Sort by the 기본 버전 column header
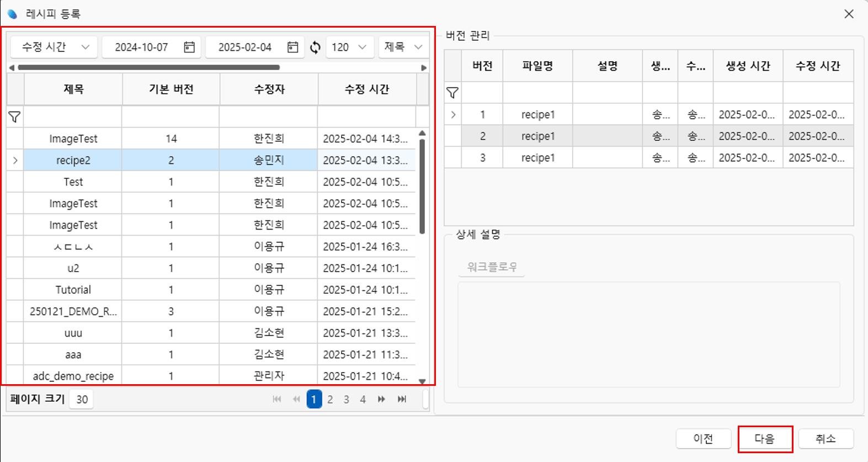 point(171,89)
